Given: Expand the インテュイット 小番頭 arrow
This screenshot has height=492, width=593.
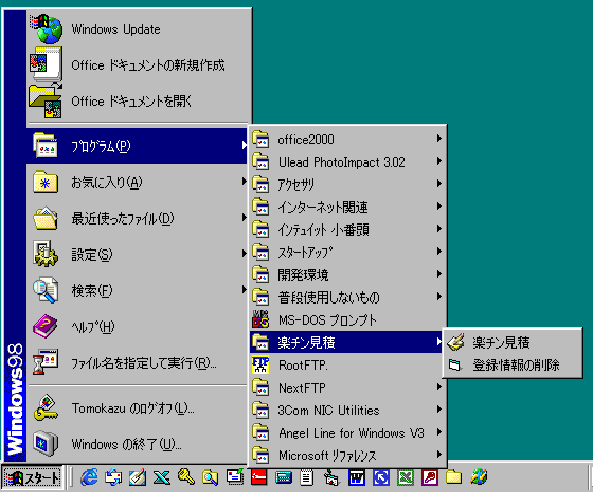Looking at the screenshot, I should coord(439,229).
